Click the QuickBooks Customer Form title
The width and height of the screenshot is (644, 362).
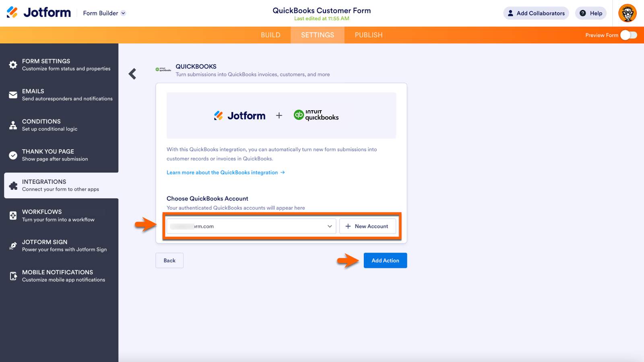pos(322,10)
